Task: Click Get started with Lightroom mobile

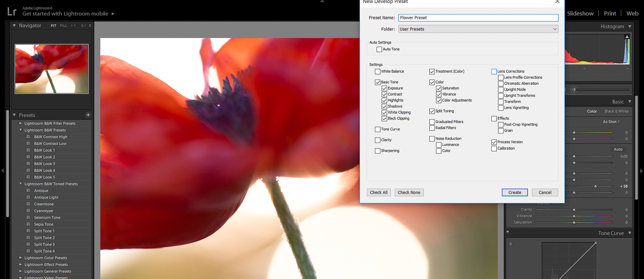Action: (x=65, y=14)
